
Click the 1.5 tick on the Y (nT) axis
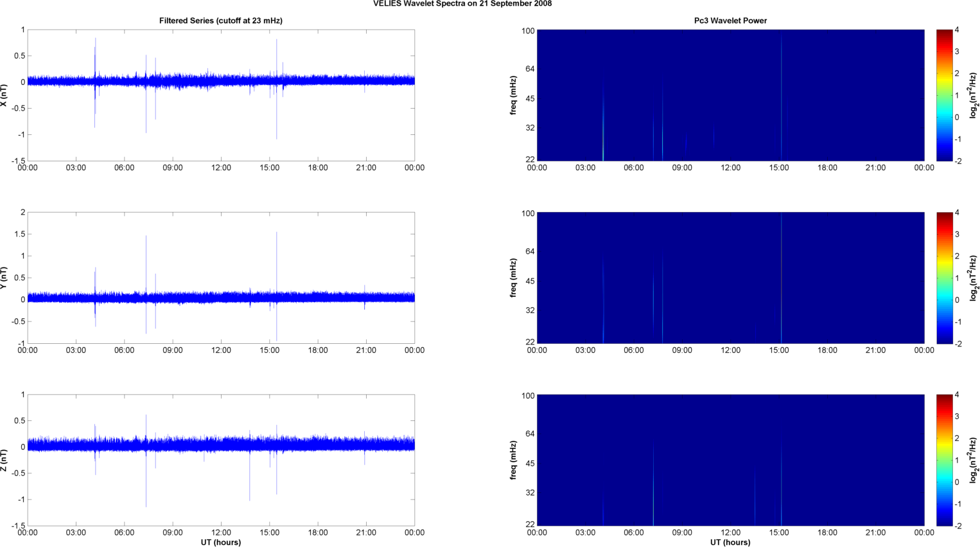[x=20, y=235]
